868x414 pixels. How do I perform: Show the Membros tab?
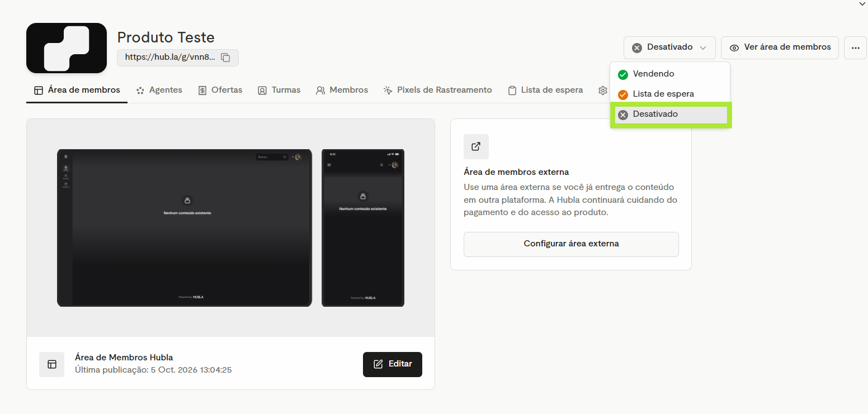(x=342, y=90)
